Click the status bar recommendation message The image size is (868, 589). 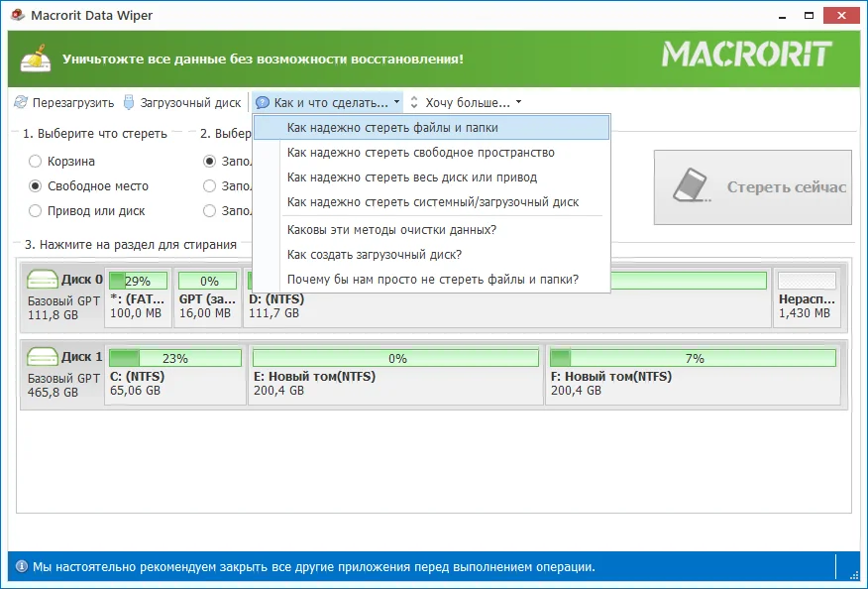pos(314,567)
